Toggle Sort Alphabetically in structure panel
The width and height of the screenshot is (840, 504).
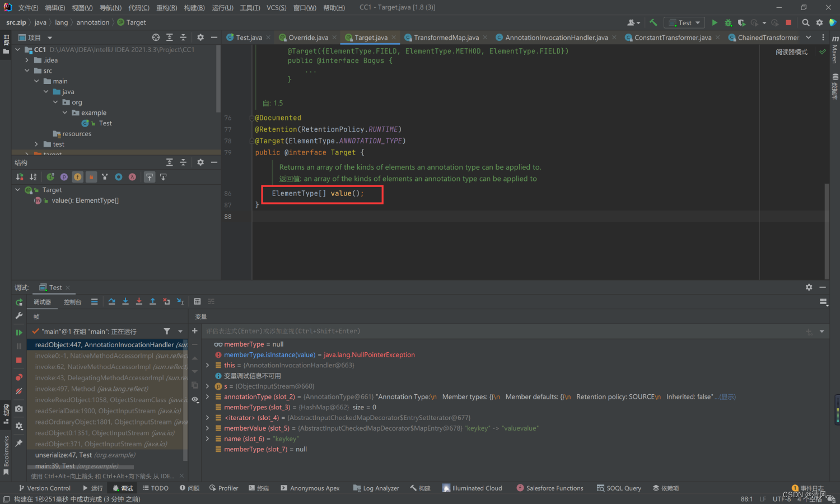coord(33,177)
